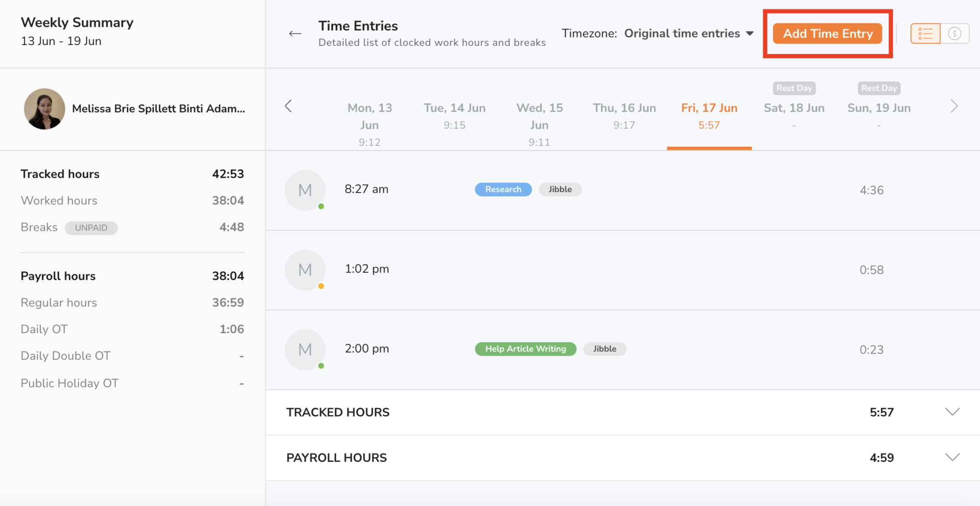This screenshot has width=980, height=506.
Task: Click the avatar on the 8:27 am entry
Action: [x=305, y=190]
